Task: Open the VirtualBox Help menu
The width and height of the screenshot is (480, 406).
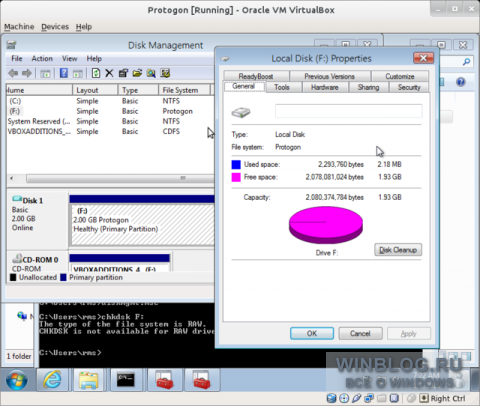Action: [84, 27]
